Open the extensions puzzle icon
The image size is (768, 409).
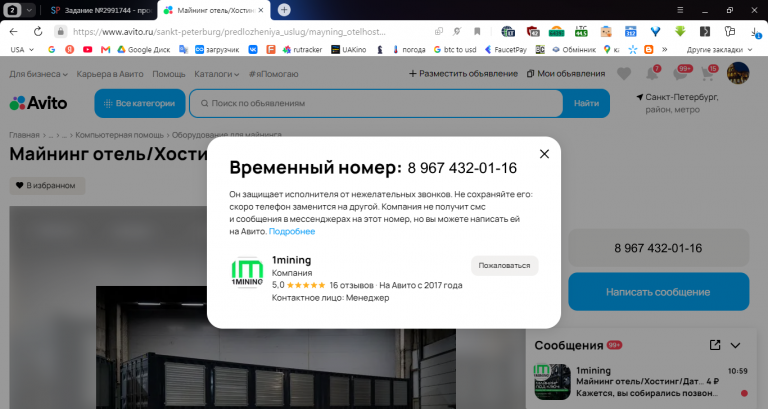(730, 31)
